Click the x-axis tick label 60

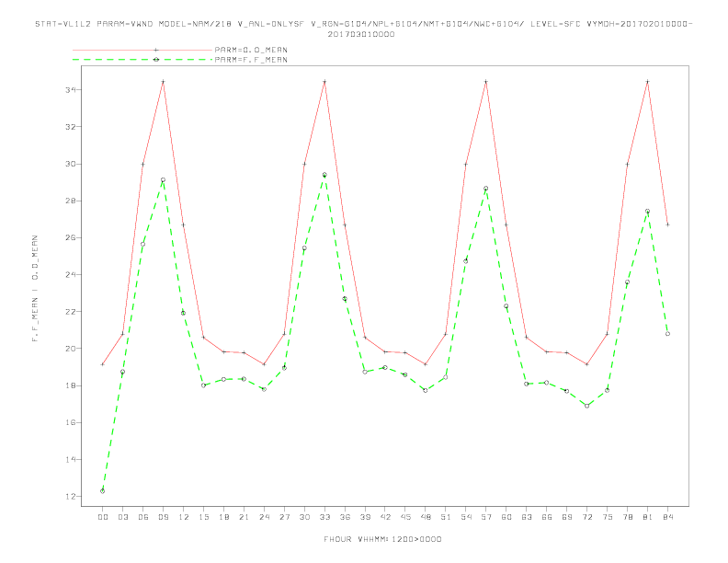point(506,517)
